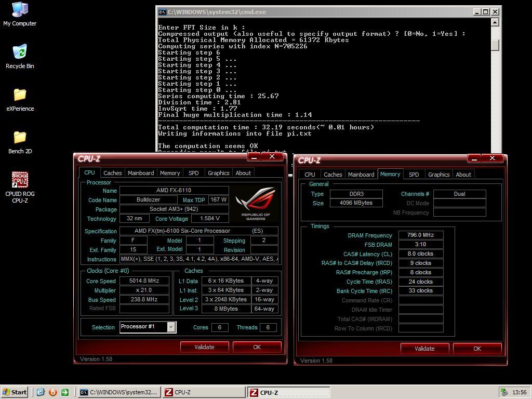Click the ROG logo in left CPU-Z
Viewport: 532px width, 399px height.
click(x=256, y=204)
